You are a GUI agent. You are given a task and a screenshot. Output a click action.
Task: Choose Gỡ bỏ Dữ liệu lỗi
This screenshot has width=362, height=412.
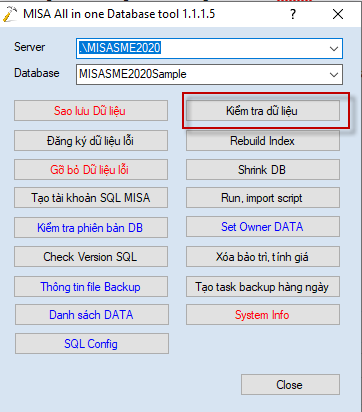(x=91, y=169)
